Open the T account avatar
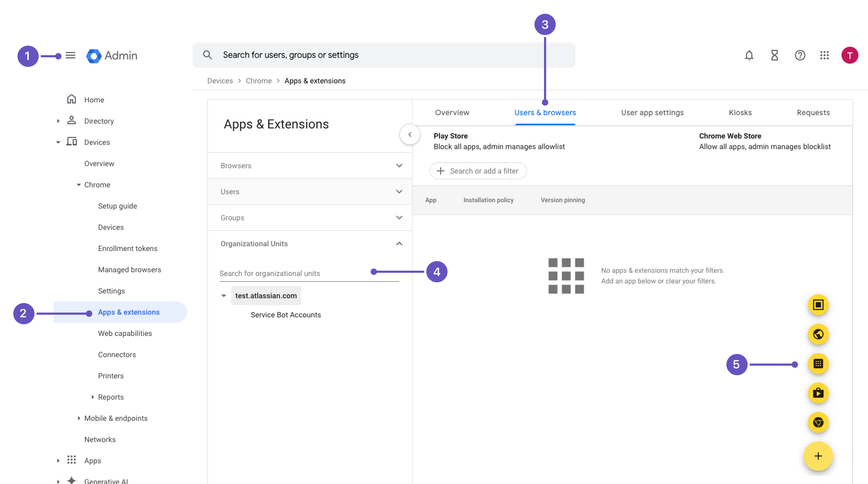Image resolution: width=868 pixels, height=484 pixels. click(850, 55)
